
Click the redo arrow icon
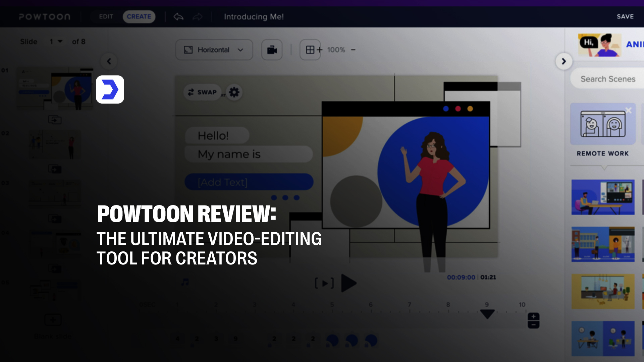(x=198, y=17)
